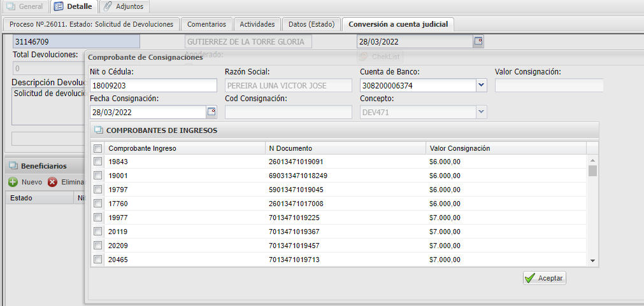Click the Detalle tab icon

59,7
